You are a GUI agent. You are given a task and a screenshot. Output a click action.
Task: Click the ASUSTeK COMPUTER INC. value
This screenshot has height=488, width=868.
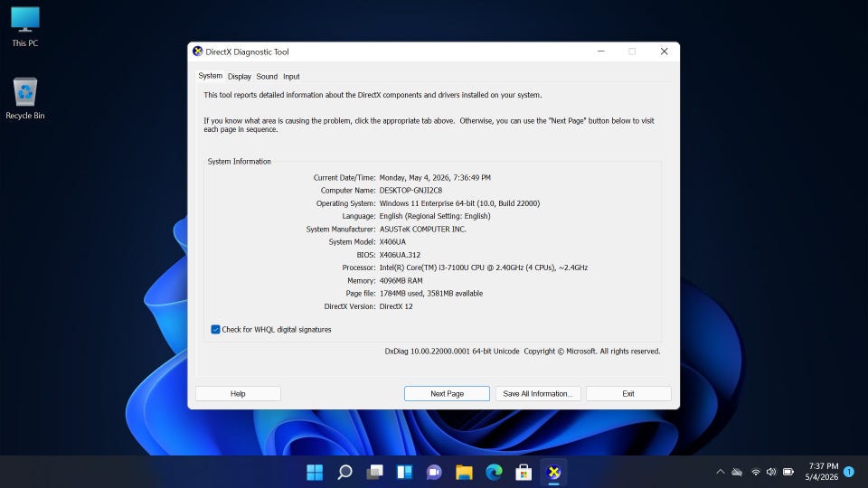[423, 229]
